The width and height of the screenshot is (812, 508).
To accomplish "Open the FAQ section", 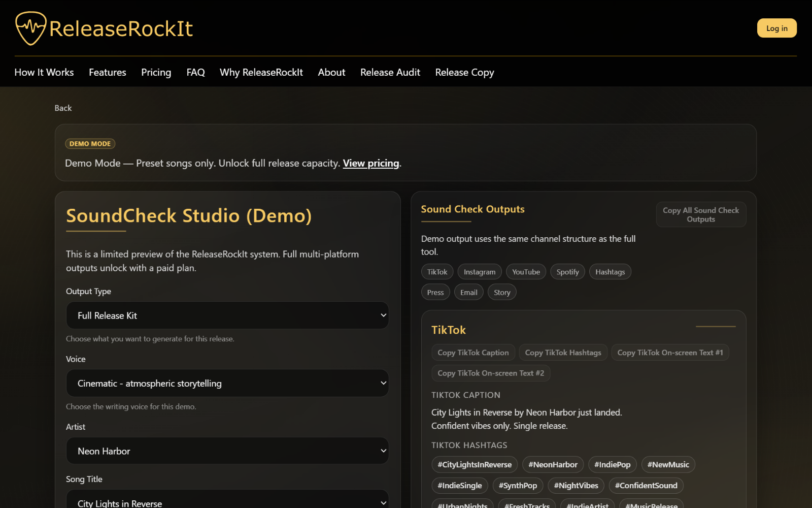I will pos(195,72).
